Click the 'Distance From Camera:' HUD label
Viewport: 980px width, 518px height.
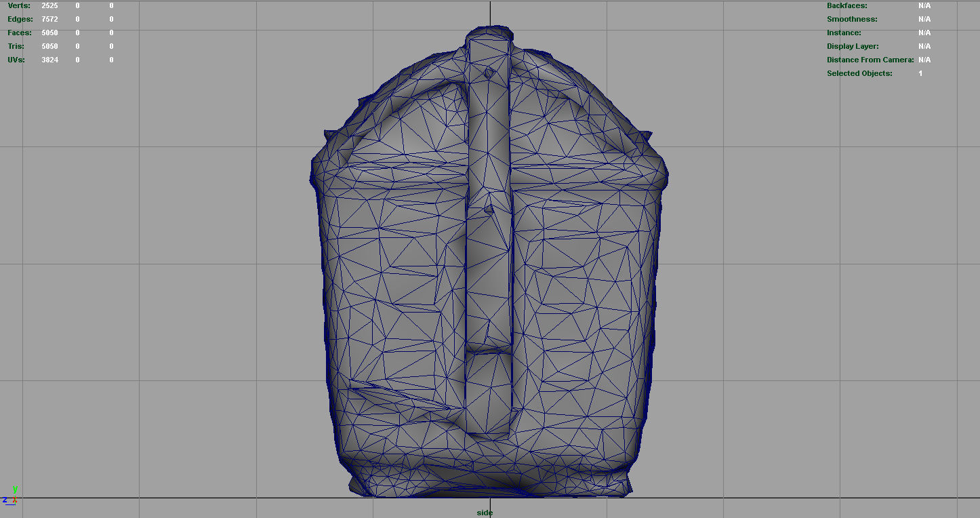coord(870,60)
